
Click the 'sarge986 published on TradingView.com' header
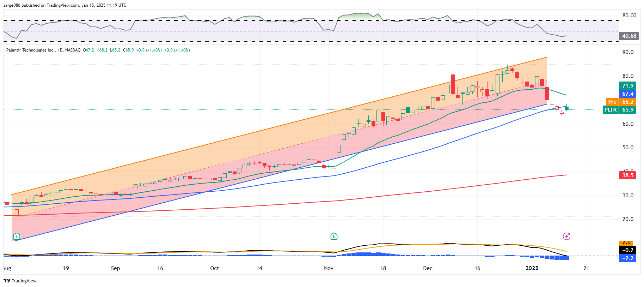[65, 5]
